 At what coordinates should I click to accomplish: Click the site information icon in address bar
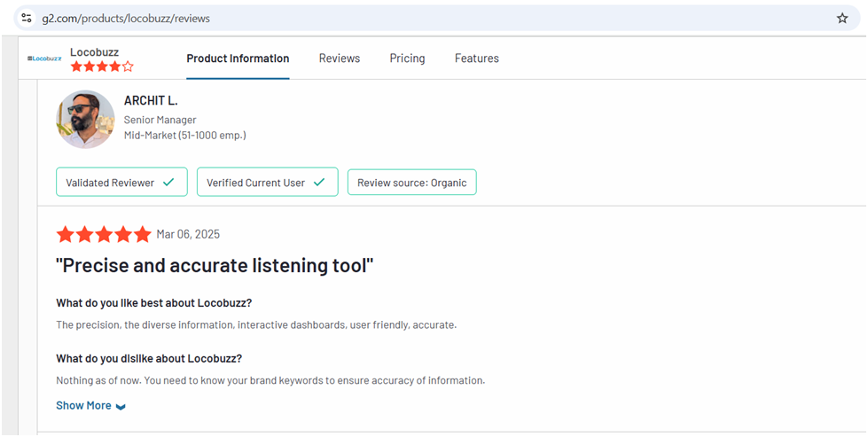click(26, 19)
